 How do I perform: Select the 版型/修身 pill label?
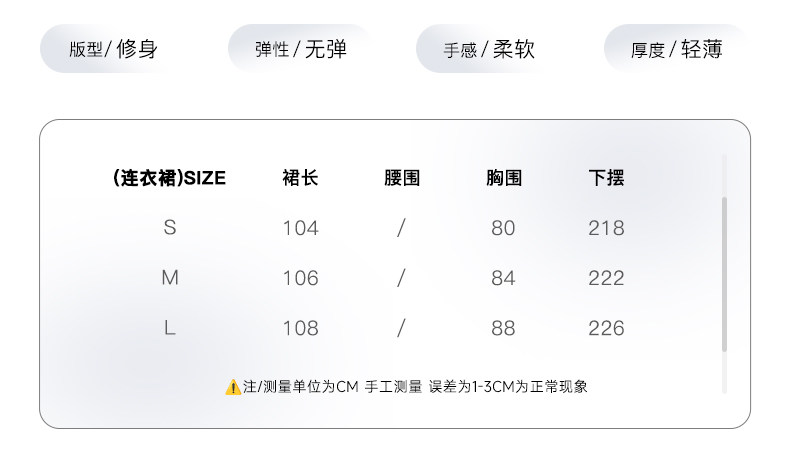(x=113, y=49)
